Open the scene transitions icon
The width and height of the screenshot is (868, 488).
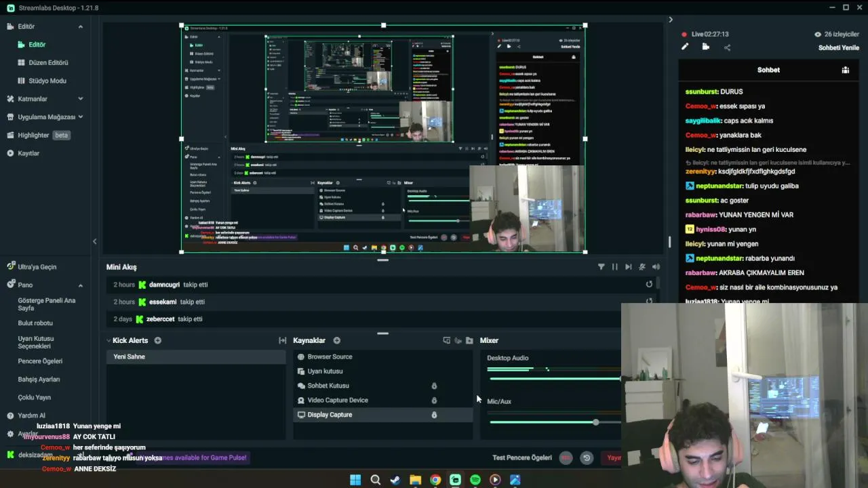click(x=282, y=340)
